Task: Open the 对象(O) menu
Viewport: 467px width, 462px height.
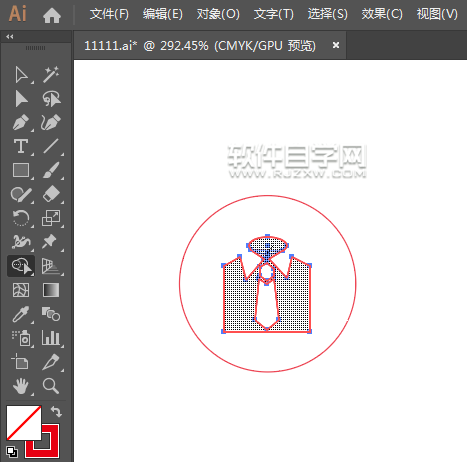Action: (x=218, y=14)
